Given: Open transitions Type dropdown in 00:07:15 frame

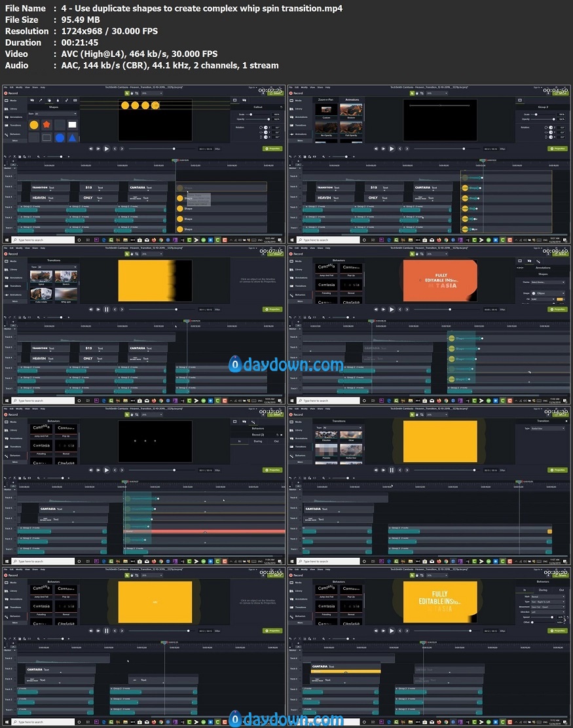Looking at the screenshot, I should pos(56,267).
